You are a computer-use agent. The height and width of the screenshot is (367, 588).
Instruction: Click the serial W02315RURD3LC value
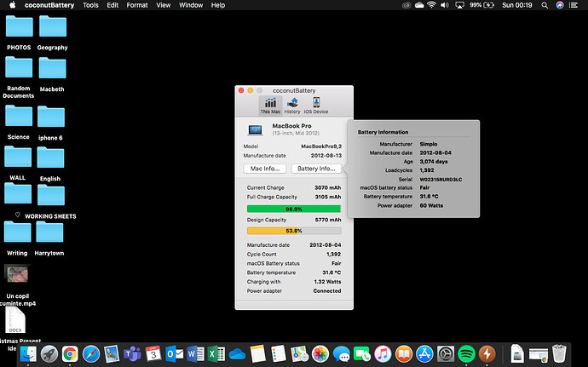coord(441,179)
